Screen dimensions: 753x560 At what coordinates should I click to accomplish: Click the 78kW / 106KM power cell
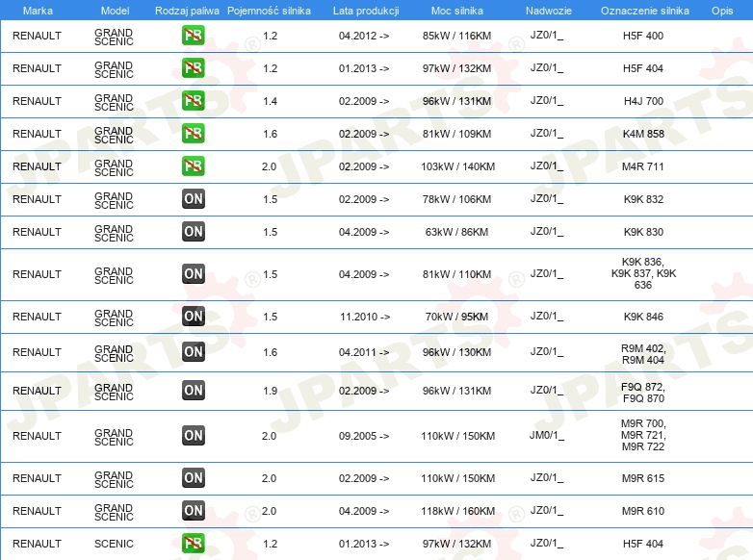[456, 199]
